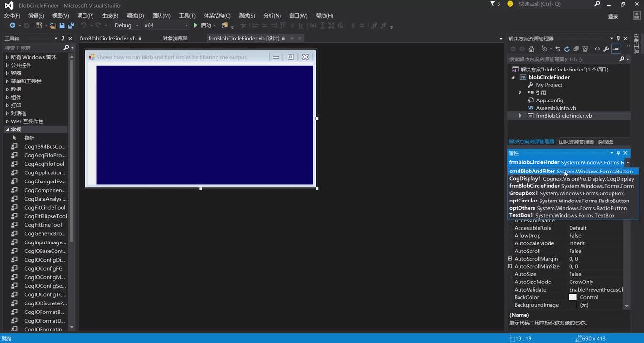The image size is (644, 343).
Task: Open the 帮助(H) menu
Action: tap(324, 16)
